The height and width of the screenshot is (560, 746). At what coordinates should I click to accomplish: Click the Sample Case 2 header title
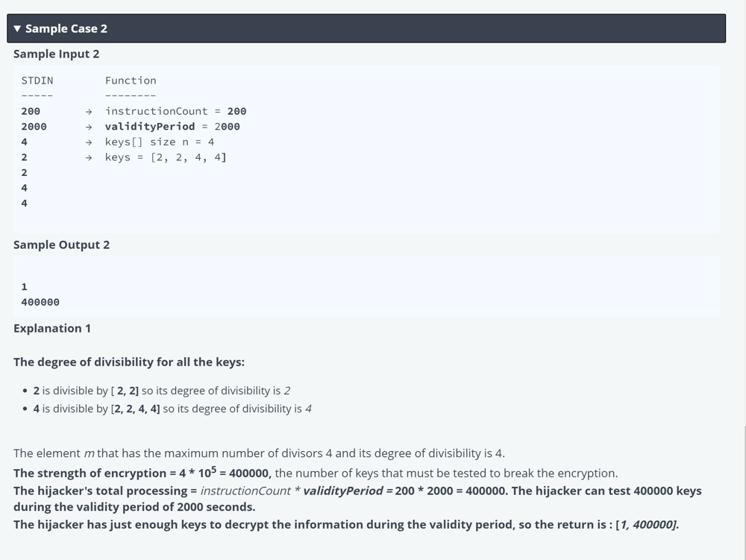[x=66, y=28]
